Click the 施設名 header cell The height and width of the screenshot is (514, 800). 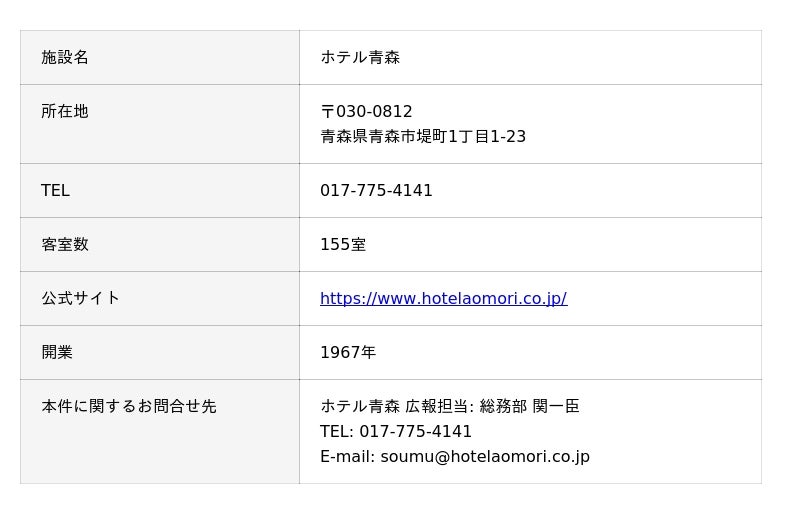[x=65, y=57]
